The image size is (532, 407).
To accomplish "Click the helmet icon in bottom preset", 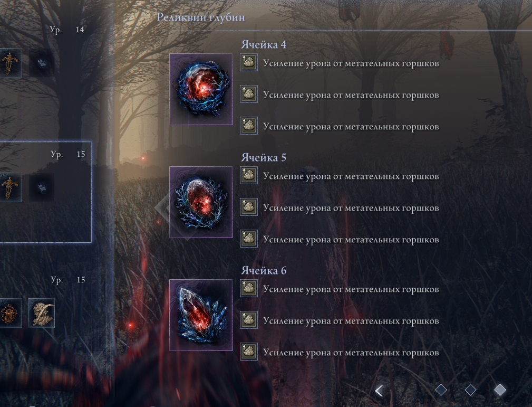I will click(42, 313).
